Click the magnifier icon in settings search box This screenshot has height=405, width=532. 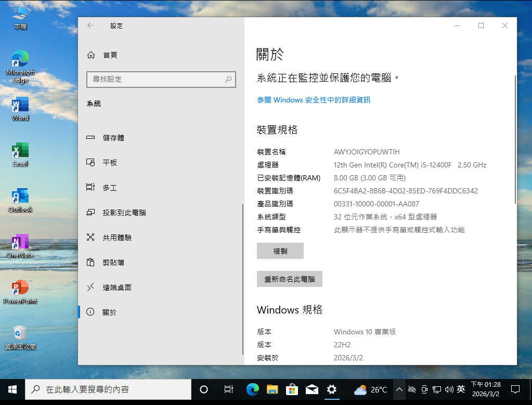228,80
